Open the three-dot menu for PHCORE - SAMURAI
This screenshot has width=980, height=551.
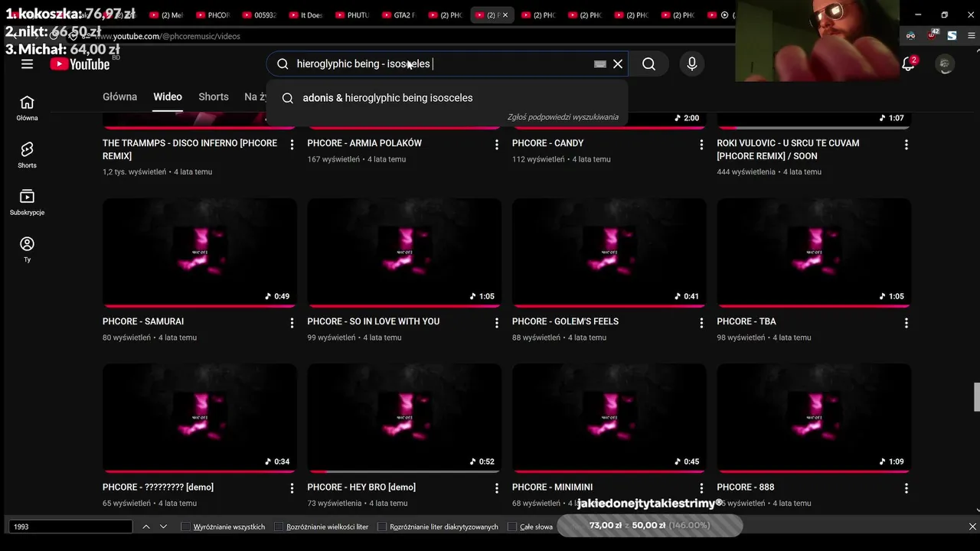[292, 323]
